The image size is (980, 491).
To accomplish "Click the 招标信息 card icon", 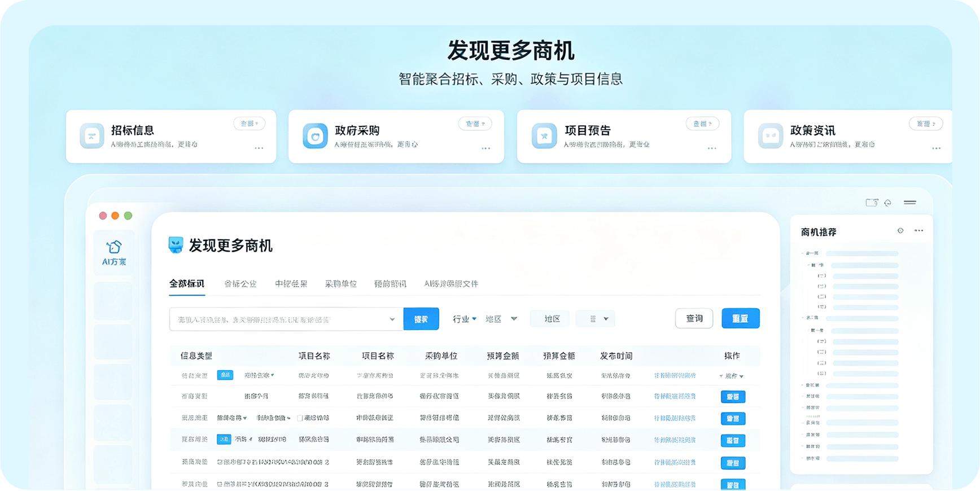I will pyautogui.click(x=91, y=136).
